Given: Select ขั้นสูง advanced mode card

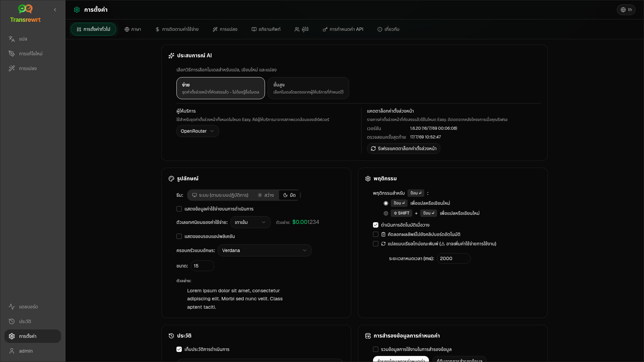Looking at the screenshot, I should click(308, 88).
